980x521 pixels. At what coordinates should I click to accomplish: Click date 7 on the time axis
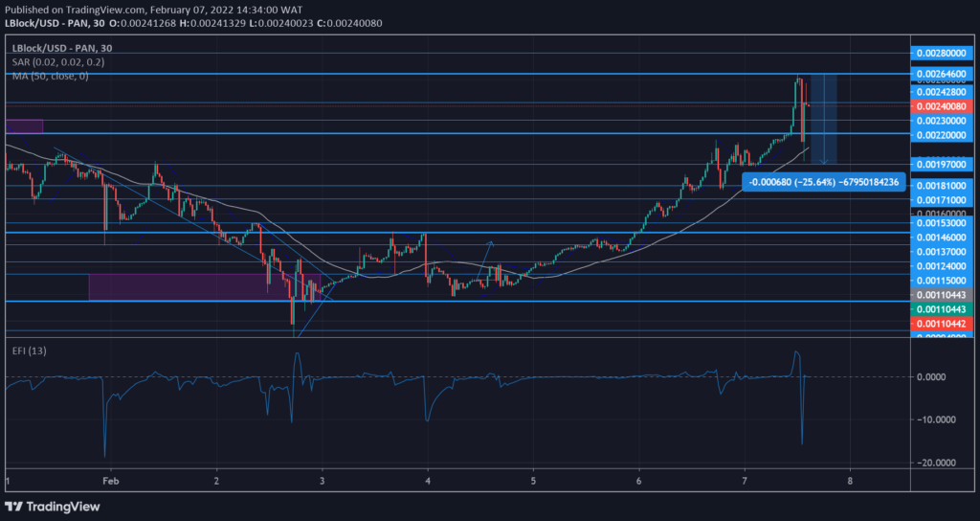pos(745,481)
